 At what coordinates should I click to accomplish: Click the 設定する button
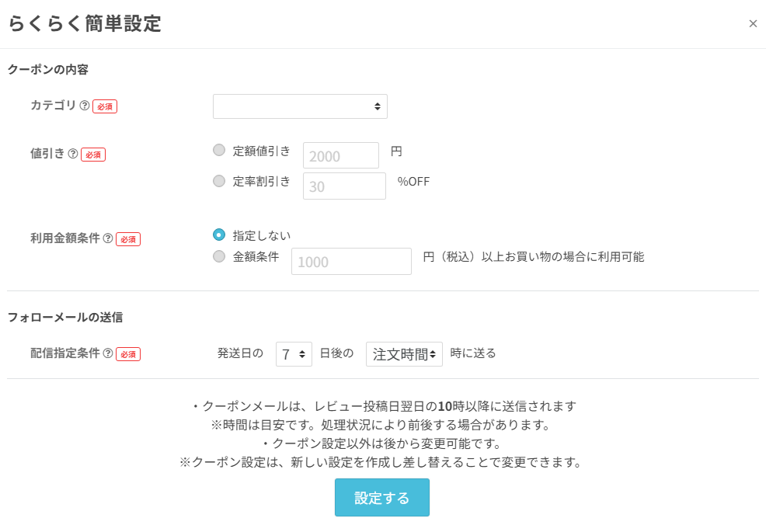coord(382,498)
